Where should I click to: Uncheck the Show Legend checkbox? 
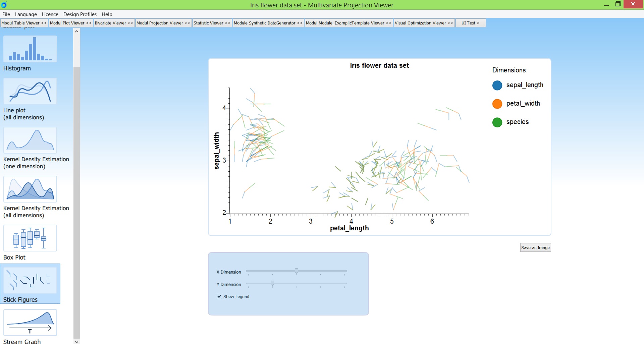pos(219,296)
